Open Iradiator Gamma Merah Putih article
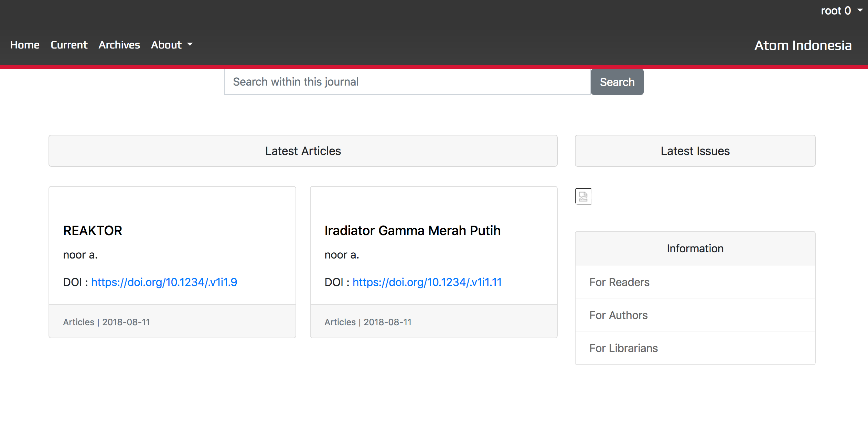This screenshot has width=868, height=439. coord(412,231)
